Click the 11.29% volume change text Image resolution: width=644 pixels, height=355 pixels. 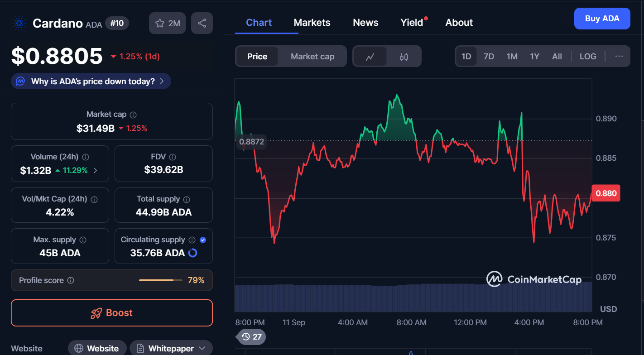[x=75, y=171]
